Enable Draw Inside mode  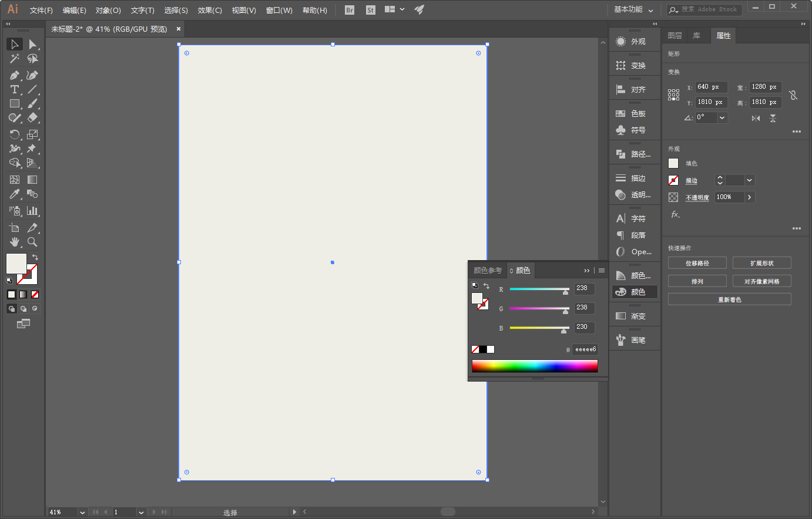point(35,309)
